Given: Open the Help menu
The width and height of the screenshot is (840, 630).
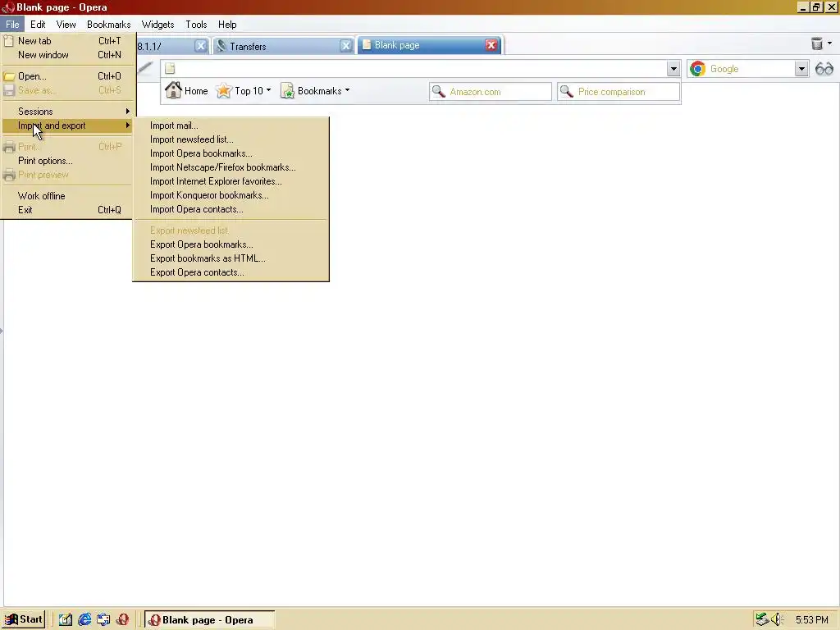Looking at the screenshot, I should click(x=227, y=24).
